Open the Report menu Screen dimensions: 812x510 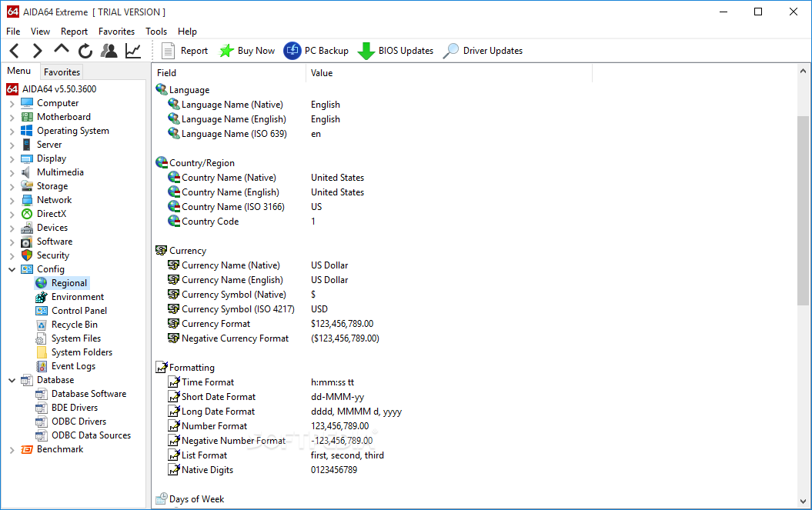click(74, 32)
